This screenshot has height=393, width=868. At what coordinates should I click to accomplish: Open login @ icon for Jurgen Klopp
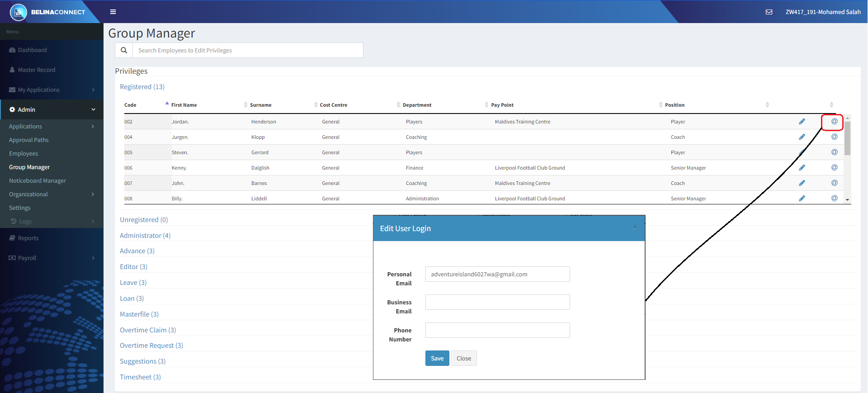(834, 137)
